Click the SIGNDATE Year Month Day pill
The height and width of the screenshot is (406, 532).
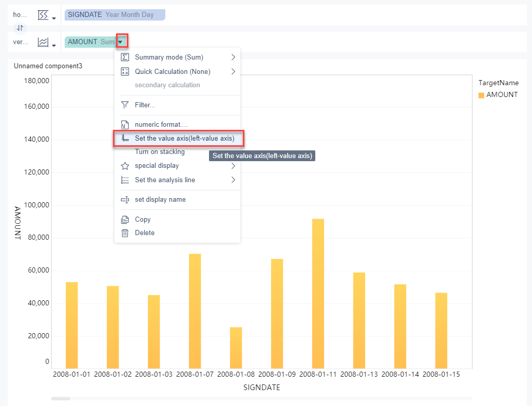[115, 15]
